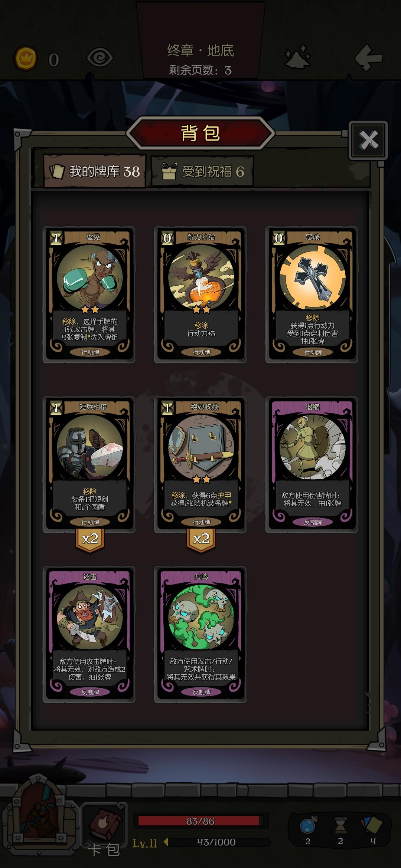View the 还击 pirate card

coord(89,634)
